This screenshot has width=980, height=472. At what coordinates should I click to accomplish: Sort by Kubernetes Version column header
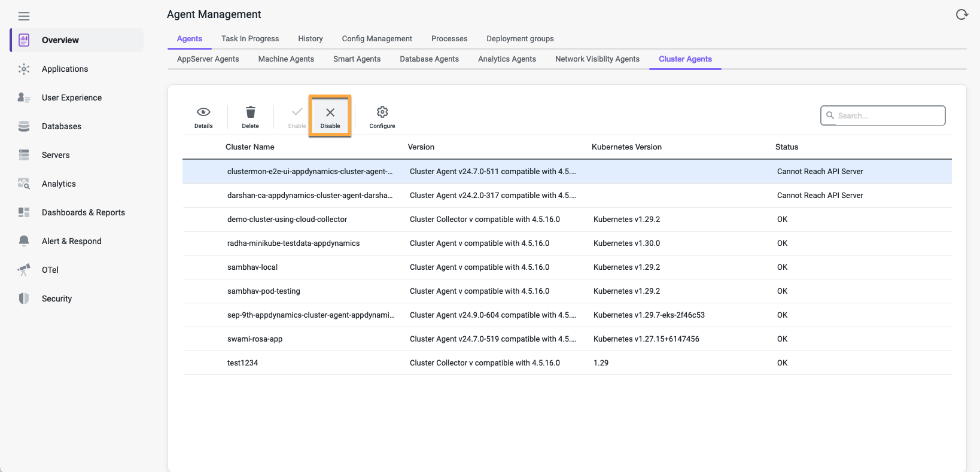(626, 147)
